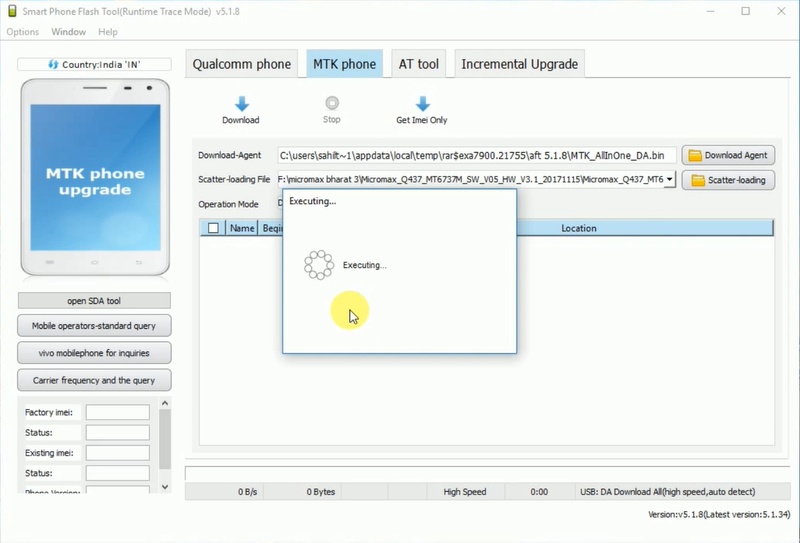Click the MTK phone upgrade image
Viewport: 800px width, 543px height.
(x=95, y=180)
